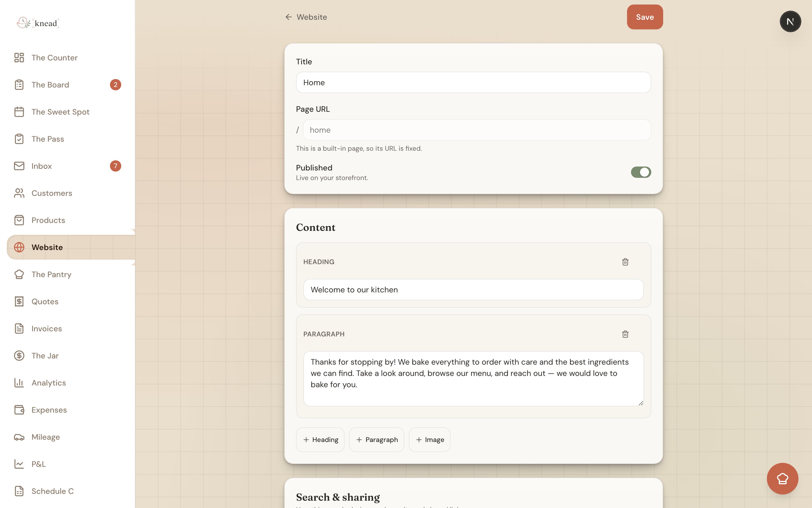This screenshot has height=508, width=812.
Task: Click the Invoices document icon
Action: tap(19, 329)
